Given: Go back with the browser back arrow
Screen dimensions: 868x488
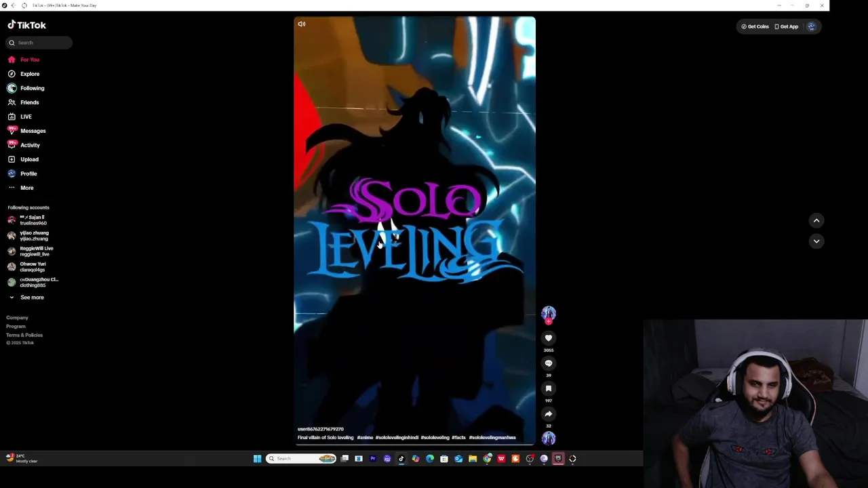Looking at the screenshot, I should coord(13,5).
